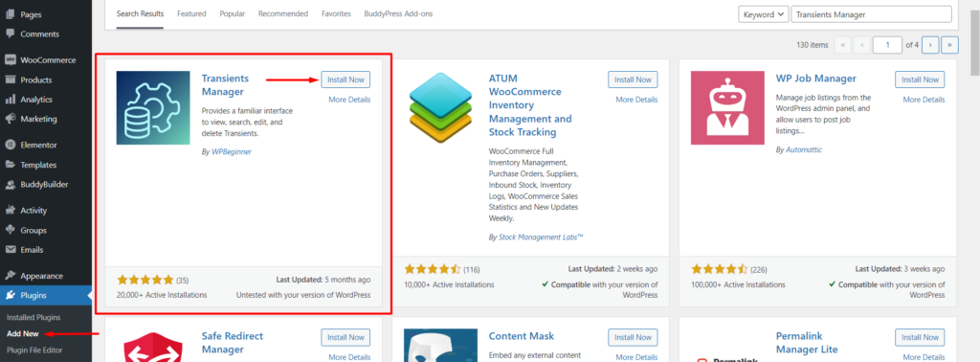This screenshot has height=362, width=980.
Task: Switch to Search Results tab
Action: coord(140,13)
